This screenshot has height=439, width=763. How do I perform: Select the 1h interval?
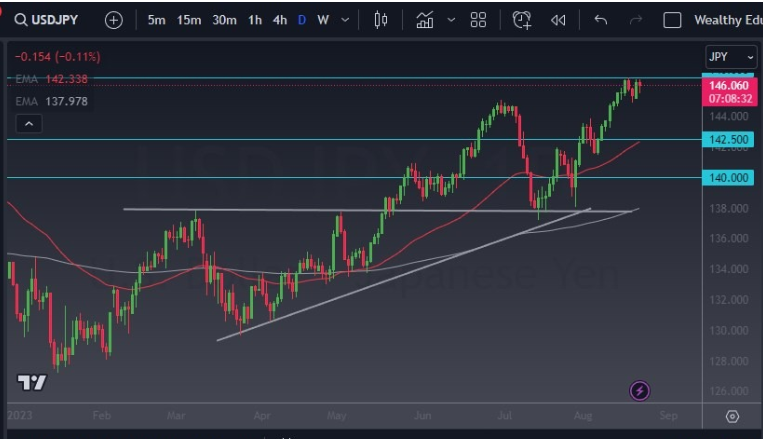[x=255, y=20]
